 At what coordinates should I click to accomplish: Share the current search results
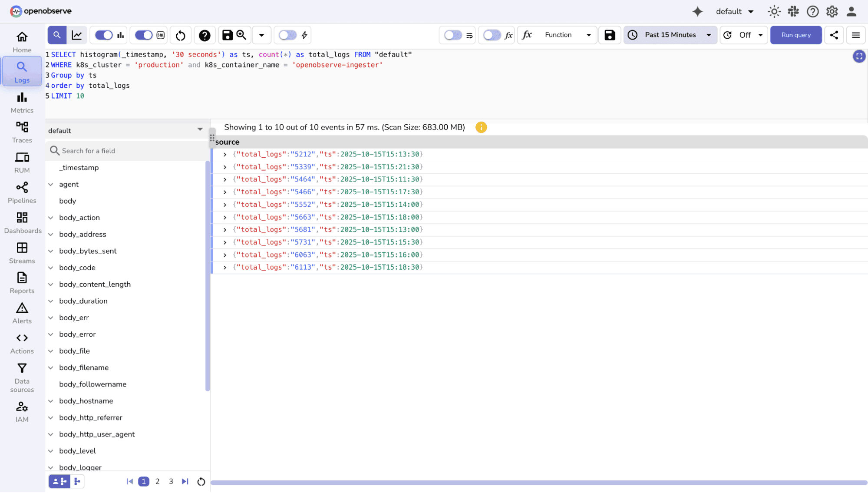(834, 35)
